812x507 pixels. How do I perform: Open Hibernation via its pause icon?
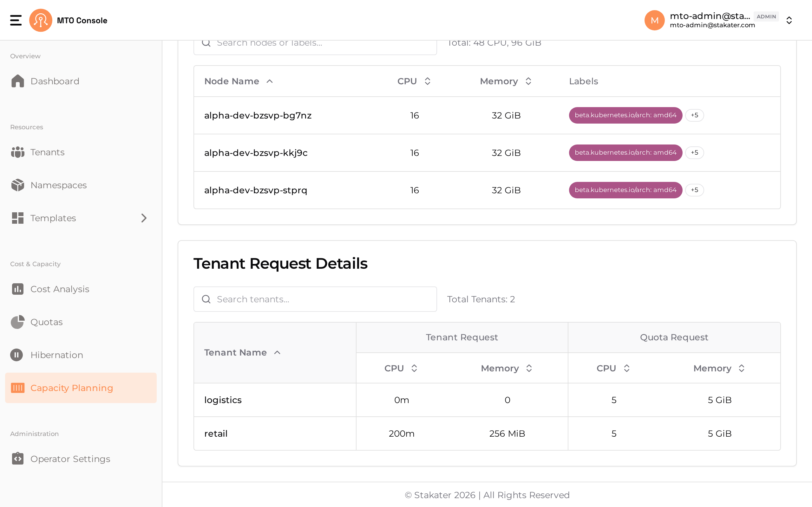[x=16, y=355]
